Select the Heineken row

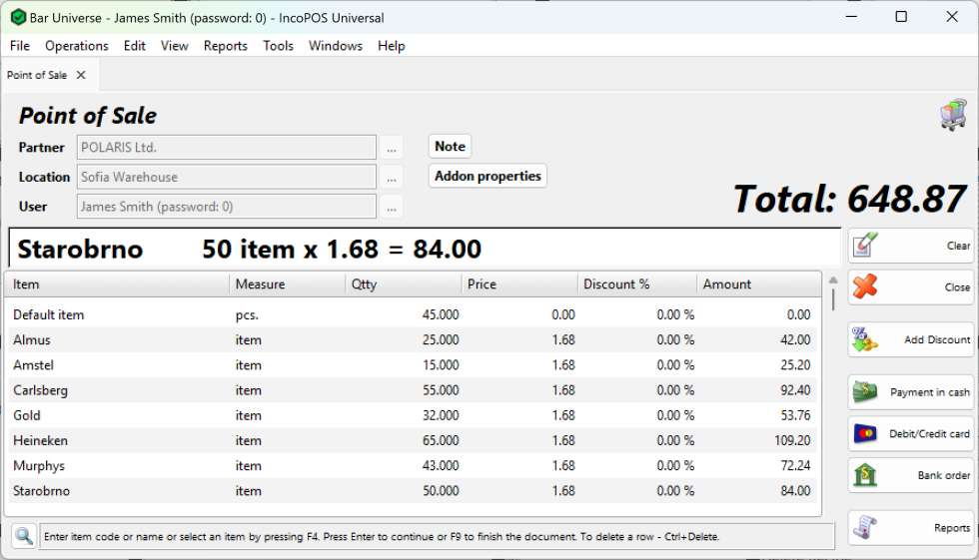[x=412, y=440]
